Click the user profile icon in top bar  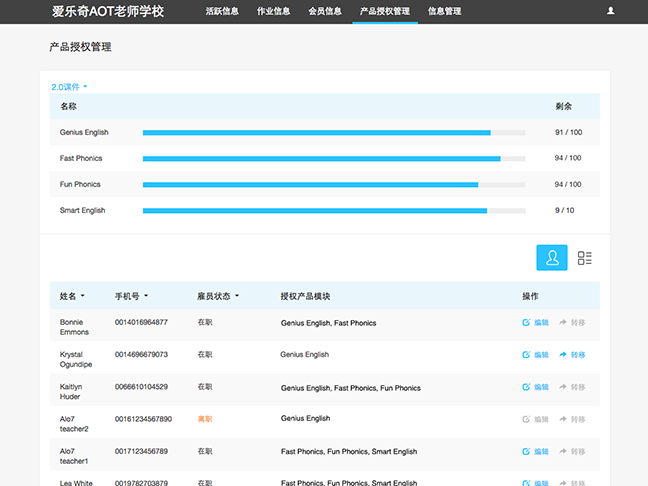point(611,11)
